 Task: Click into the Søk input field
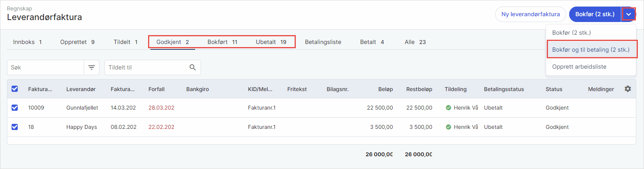[x=46, y=68]
